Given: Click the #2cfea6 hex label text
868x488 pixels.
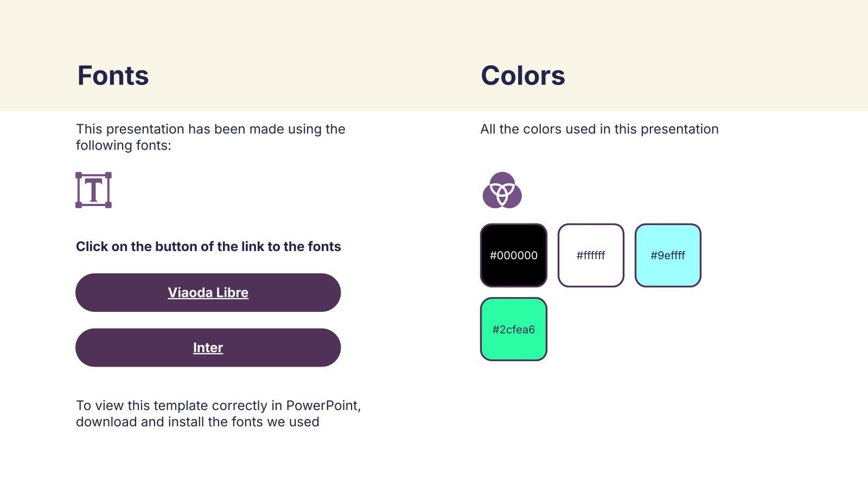Looking at the screenshot, I should click(x=513, y=330).
